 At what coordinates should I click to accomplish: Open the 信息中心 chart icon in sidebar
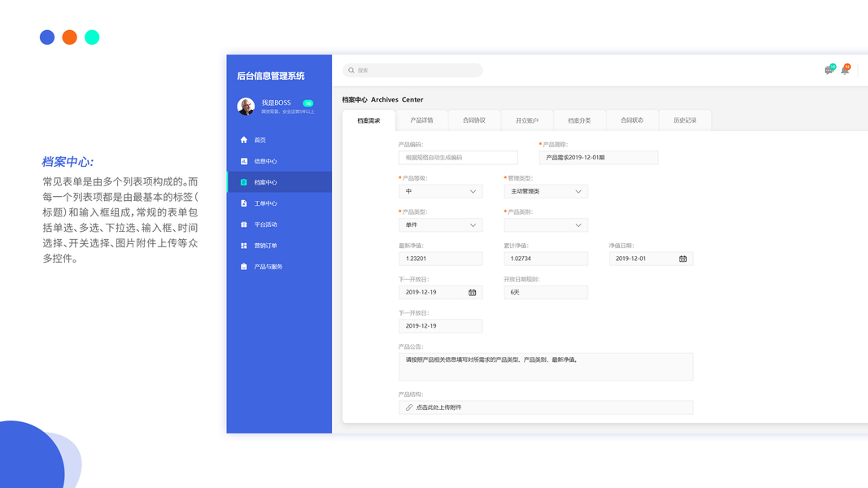[243, 161]
